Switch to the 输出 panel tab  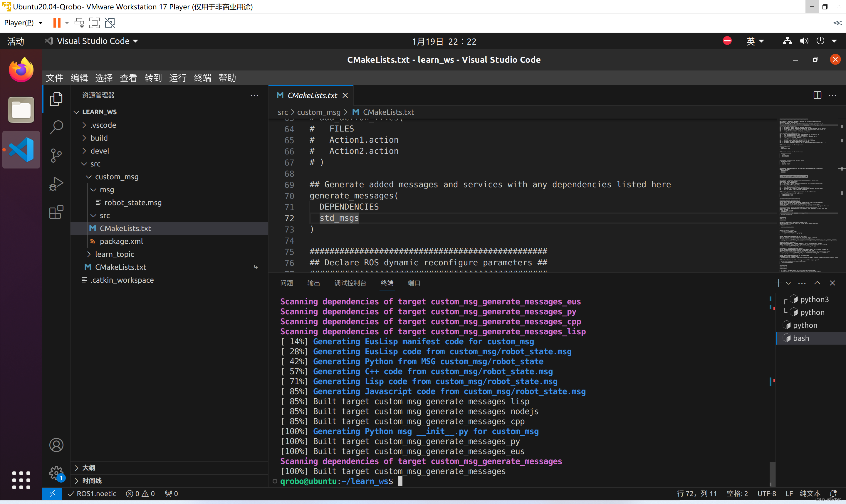pyautogui.click(x=314, y=283)
